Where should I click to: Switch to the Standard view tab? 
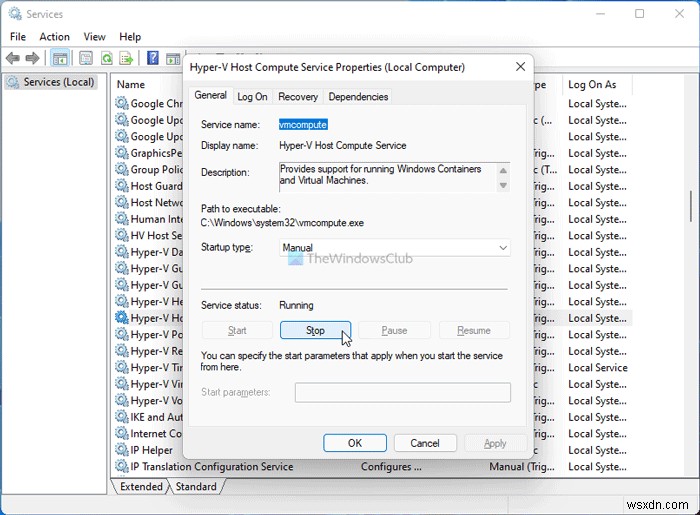click(196, 486)
